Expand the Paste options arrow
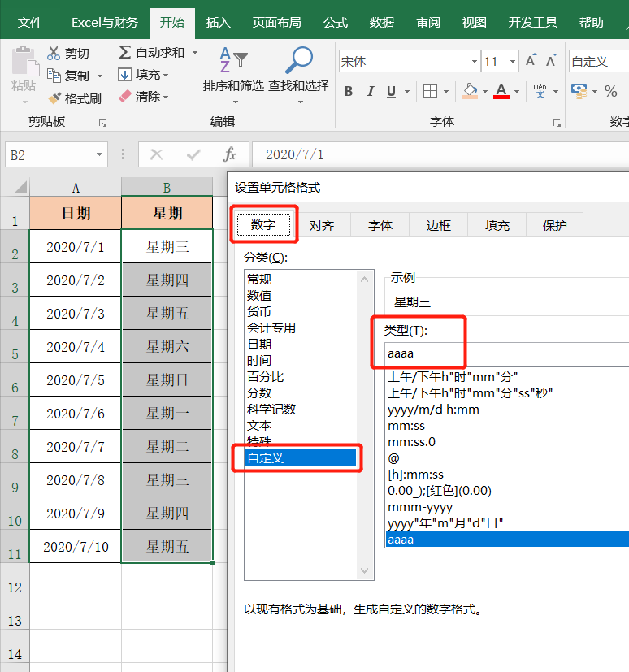This screenshot has height=672, width=629. pos(25,102)
